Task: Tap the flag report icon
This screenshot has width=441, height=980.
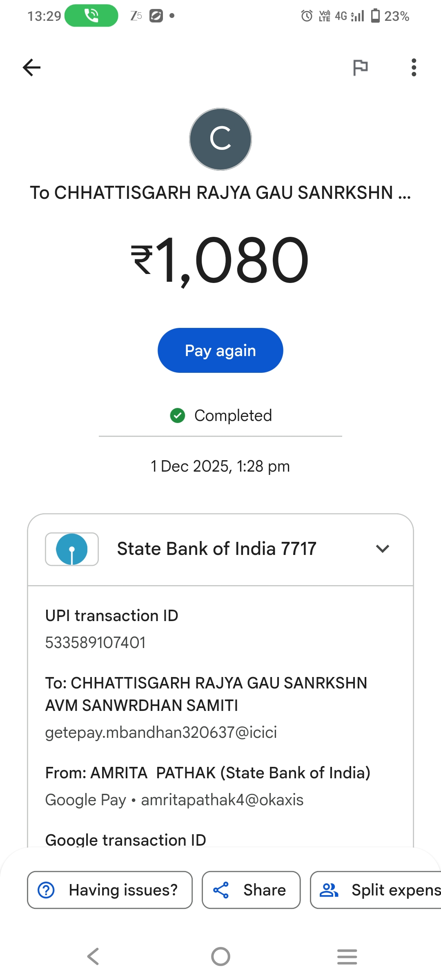Action: click(x=360, y=67)
